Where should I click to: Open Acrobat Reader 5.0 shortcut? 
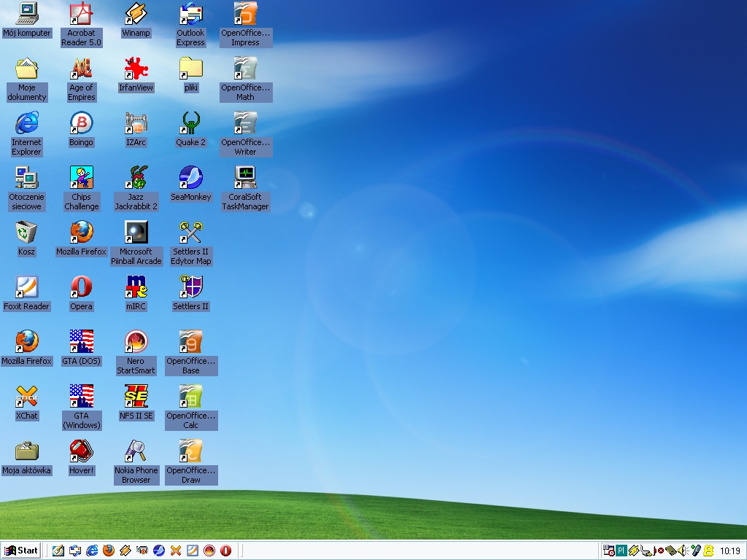81,25
